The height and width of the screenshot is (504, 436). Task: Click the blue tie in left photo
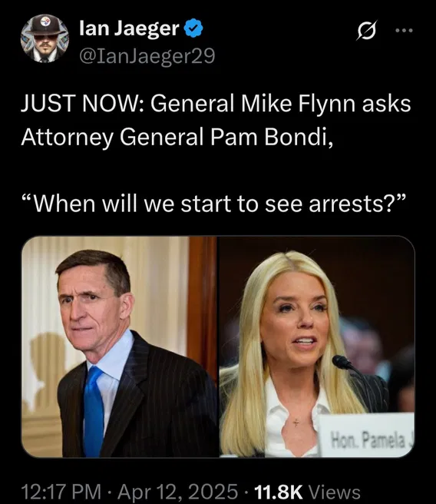tap(94, 412)
